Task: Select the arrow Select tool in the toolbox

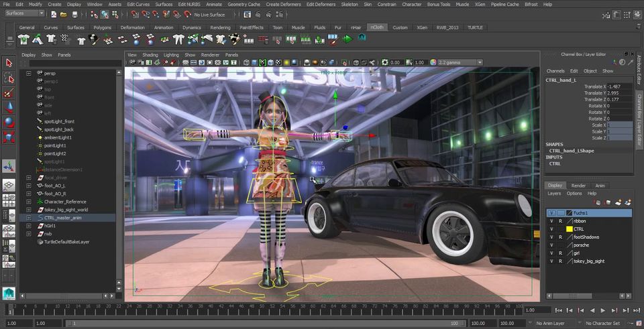Action: (9, 63)
